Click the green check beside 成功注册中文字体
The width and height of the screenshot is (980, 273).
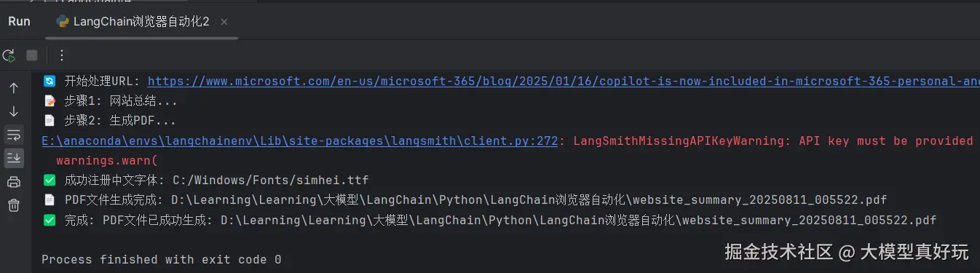click(50, 180)
